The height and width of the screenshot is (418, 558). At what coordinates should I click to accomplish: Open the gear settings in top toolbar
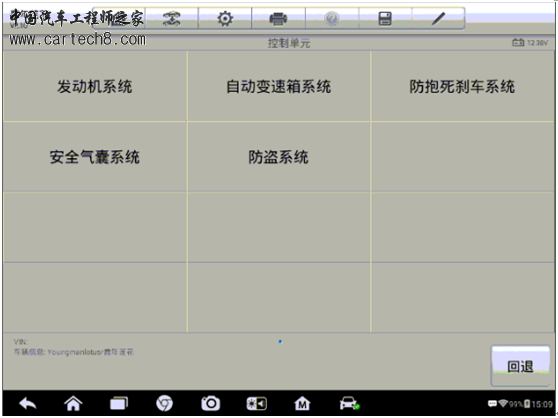click(x=225, y=18)
